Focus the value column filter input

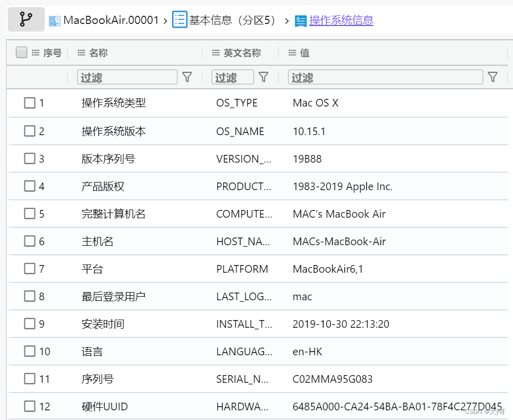[386, 77]
